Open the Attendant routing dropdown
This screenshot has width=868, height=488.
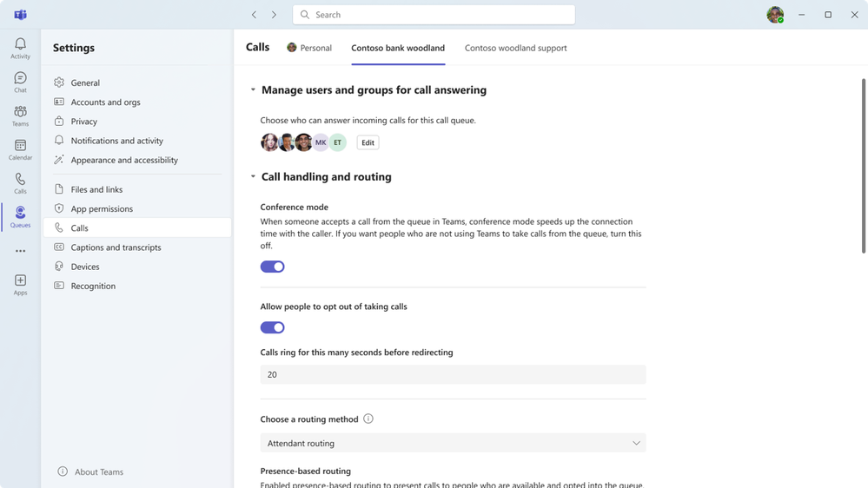click(x=453, y=443)
